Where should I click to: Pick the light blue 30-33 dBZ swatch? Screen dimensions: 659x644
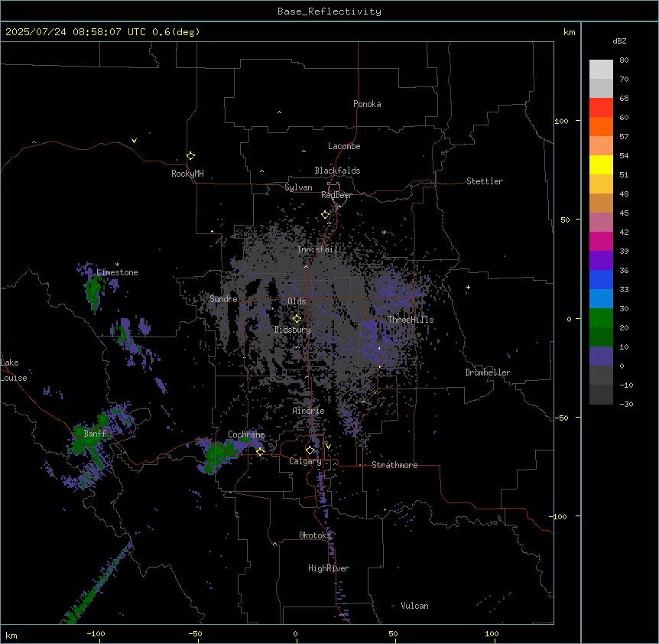coord(601,298)
